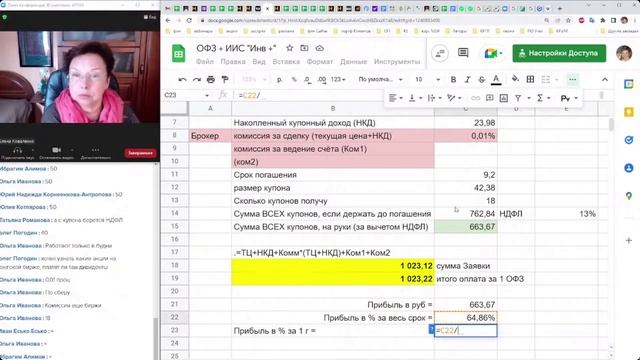Click the Name box showing C23
The width and height of the screenshot is (640, 360).
click(187, 95)
